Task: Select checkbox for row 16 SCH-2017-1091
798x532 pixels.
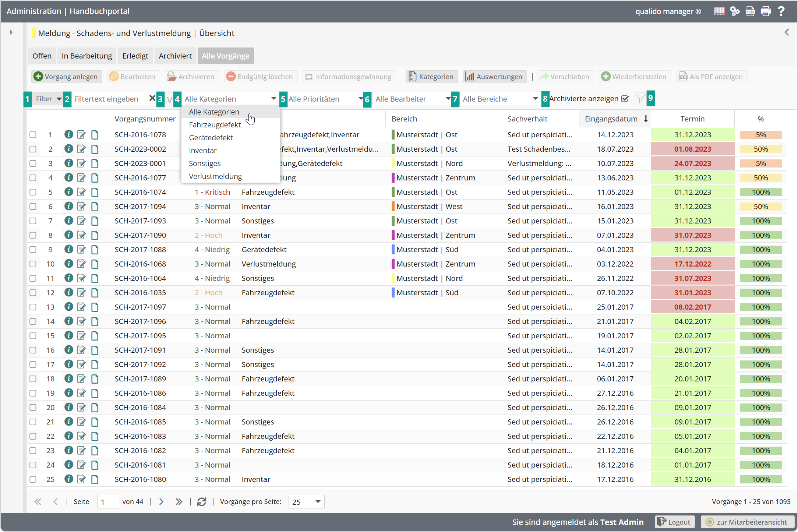Action: point(33,350)
